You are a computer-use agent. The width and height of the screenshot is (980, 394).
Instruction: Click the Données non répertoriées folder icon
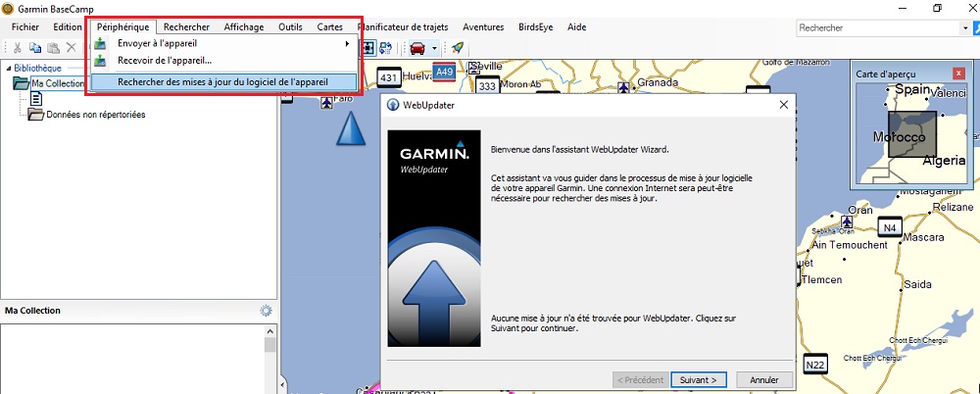pos(36,115)
